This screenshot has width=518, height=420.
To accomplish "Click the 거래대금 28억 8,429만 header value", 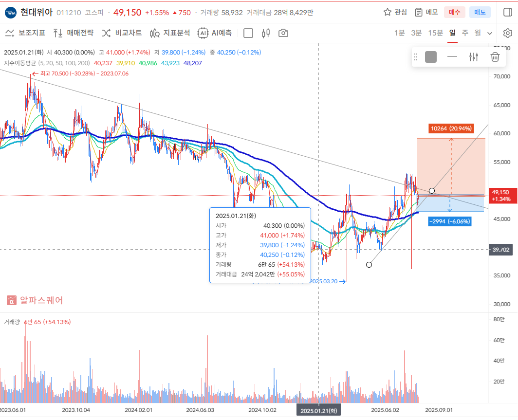I will 280,13.
